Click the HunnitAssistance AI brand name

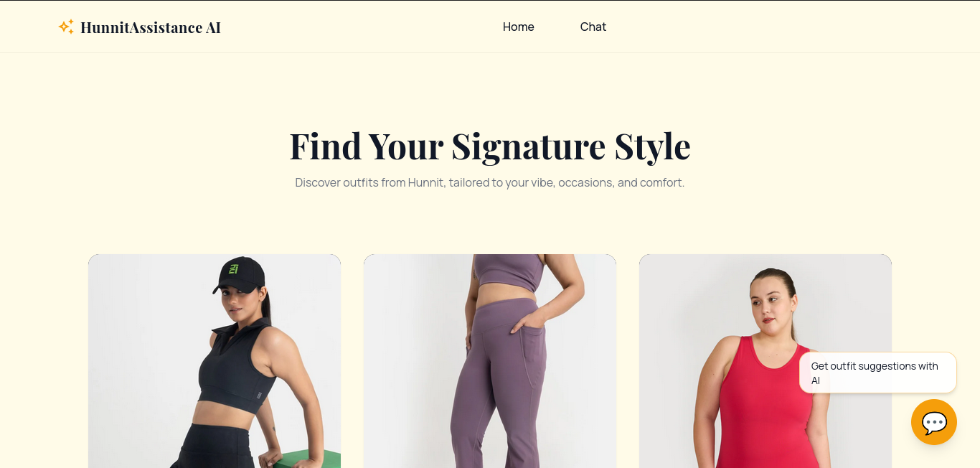(x=151, y=27)
